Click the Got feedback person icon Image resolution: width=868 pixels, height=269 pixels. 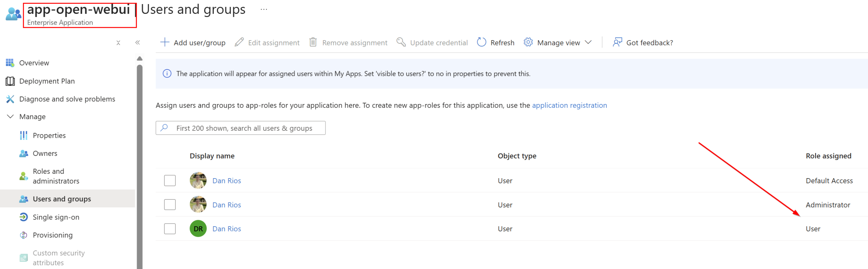point(617,42)
